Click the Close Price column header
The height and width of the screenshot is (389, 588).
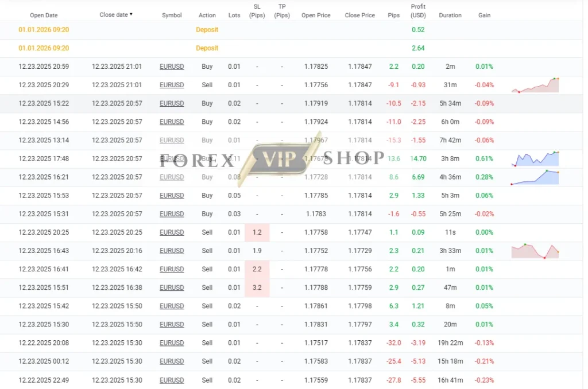click(359, 15)
